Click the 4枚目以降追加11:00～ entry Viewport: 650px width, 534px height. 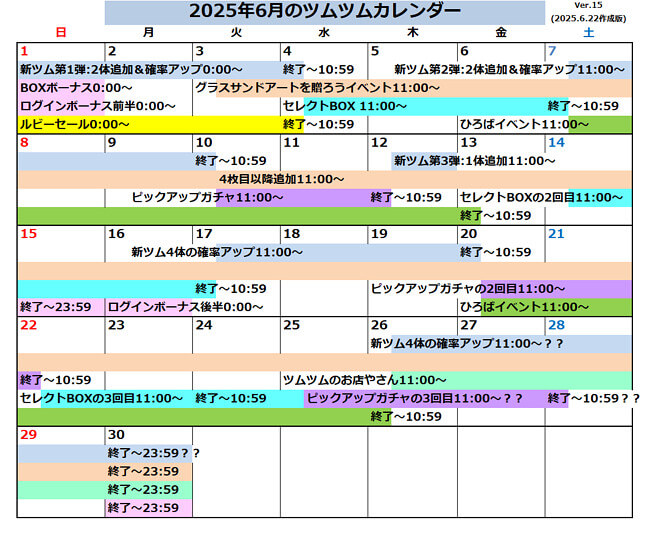pos(275,179)
